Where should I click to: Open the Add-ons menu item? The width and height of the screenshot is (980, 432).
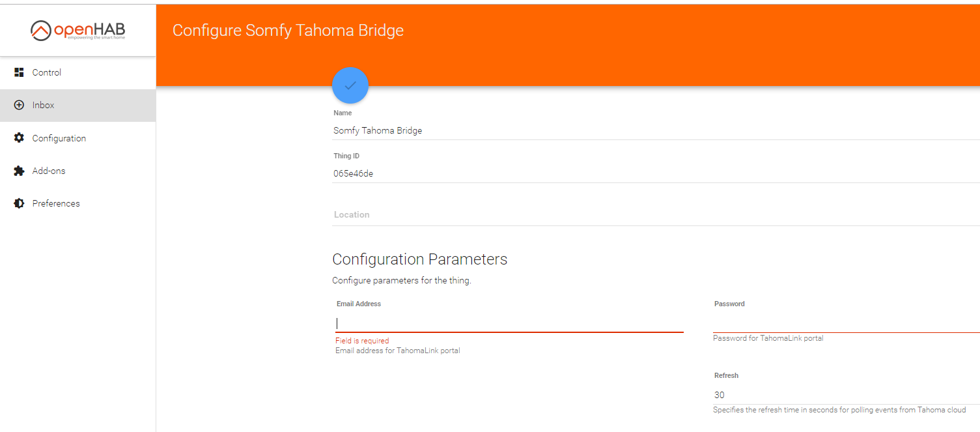click(x=49, y=171)
